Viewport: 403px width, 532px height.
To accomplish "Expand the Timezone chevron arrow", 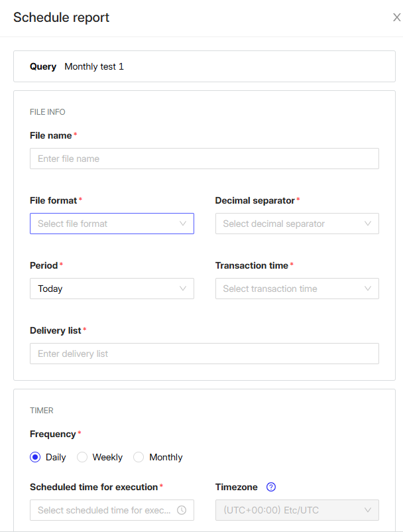I will click(x=368, y=510).
